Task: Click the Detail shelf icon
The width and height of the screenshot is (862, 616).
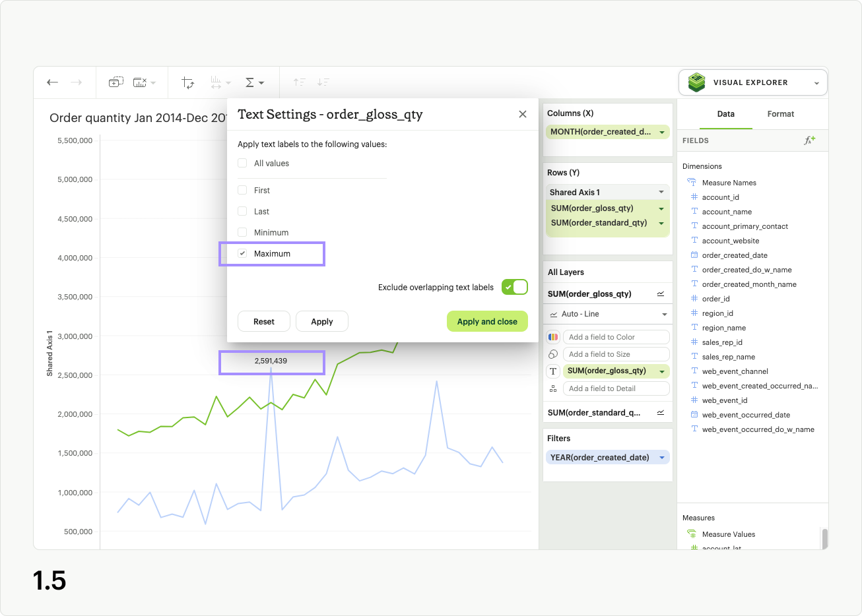Action: pyautogui.click(x=553, y=388)
